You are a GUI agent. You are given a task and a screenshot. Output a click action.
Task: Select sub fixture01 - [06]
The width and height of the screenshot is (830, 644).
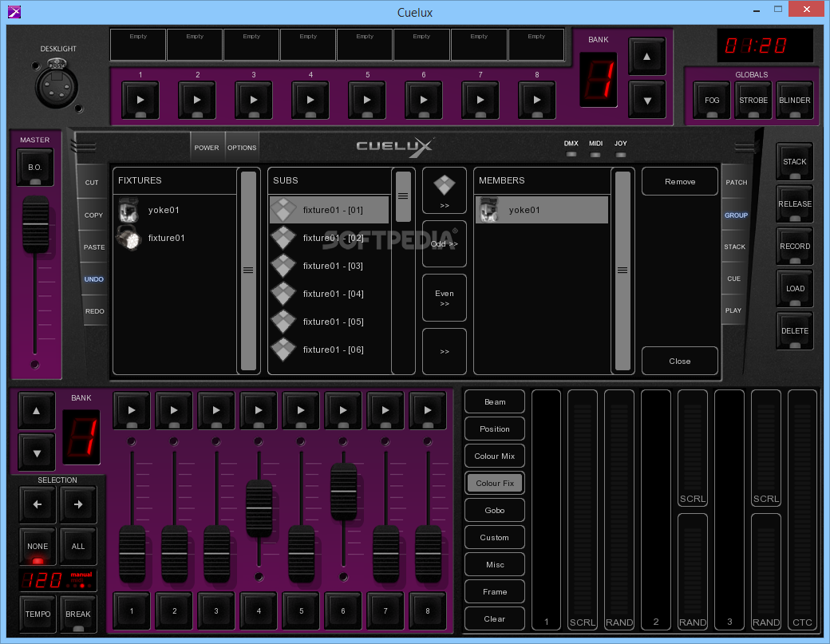point(330,350)
